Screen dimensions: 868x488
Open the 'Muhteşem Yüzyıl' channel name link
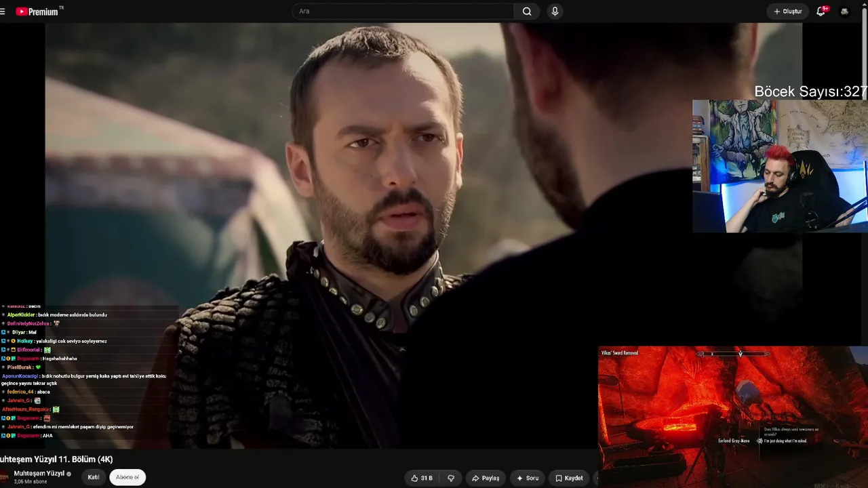[x=39, y=473]
